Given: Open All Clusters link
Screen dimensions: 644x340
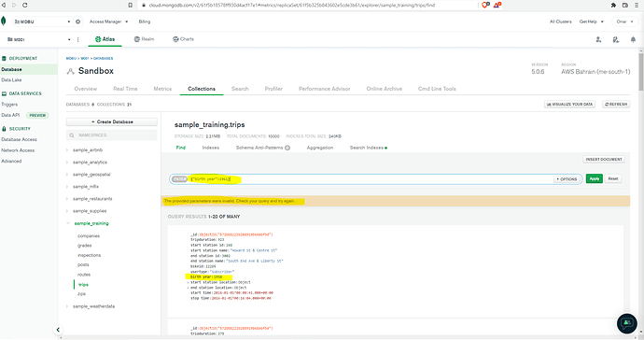Looking at the screenshot, I should 561,21.
